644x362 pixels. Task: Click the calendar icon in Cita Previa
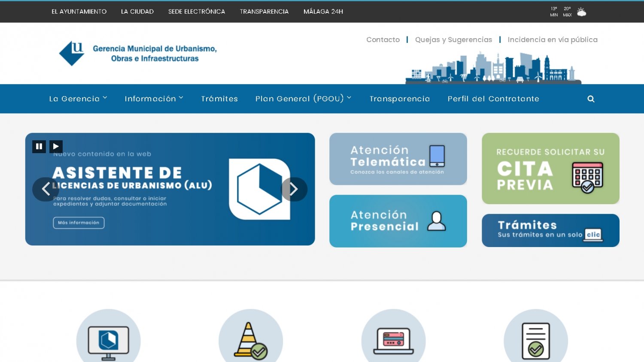click(x=588, y=178)
